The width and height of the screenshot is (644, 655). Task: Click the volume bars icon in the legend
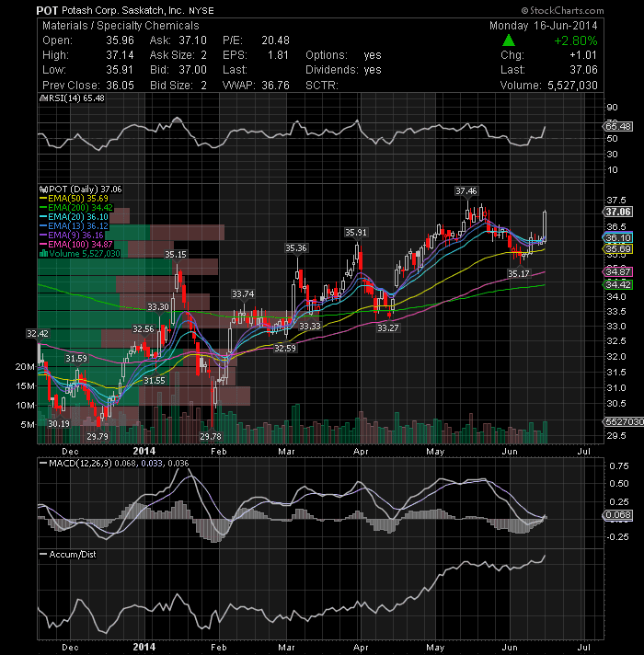point(43,254)
